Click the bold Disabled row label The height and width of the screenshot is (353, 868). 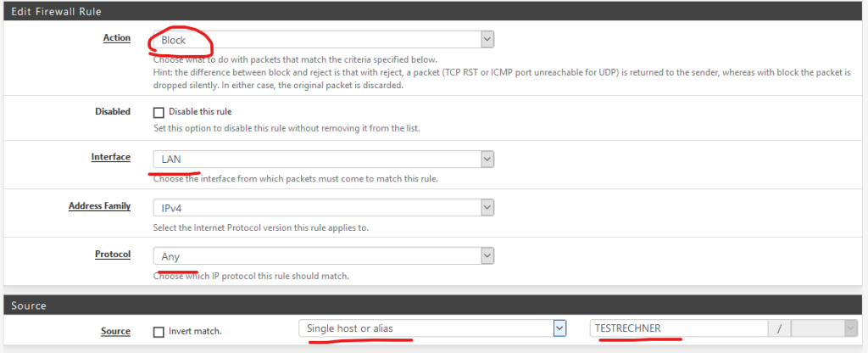pyautogui.click(x=113, y=111)
